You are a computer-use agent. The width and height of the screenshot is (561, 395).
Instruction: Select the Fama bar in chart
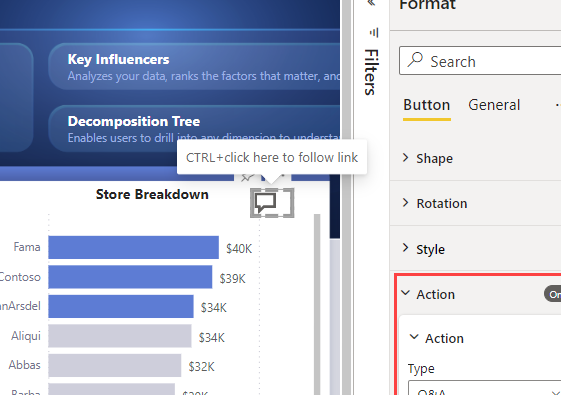(x=133, y=247)
